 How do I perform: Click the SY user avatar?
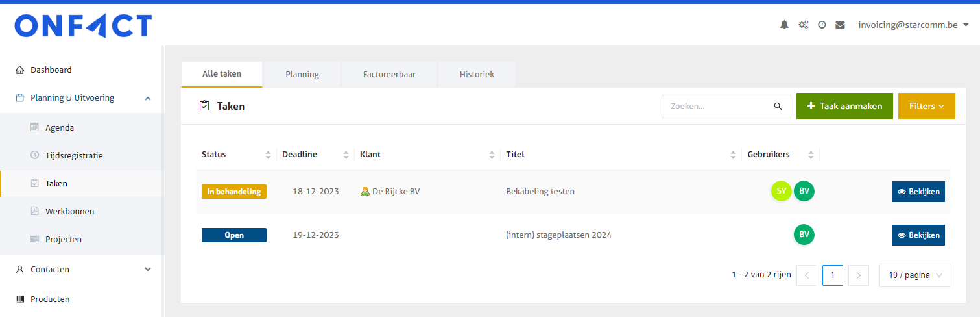point(781,191)
